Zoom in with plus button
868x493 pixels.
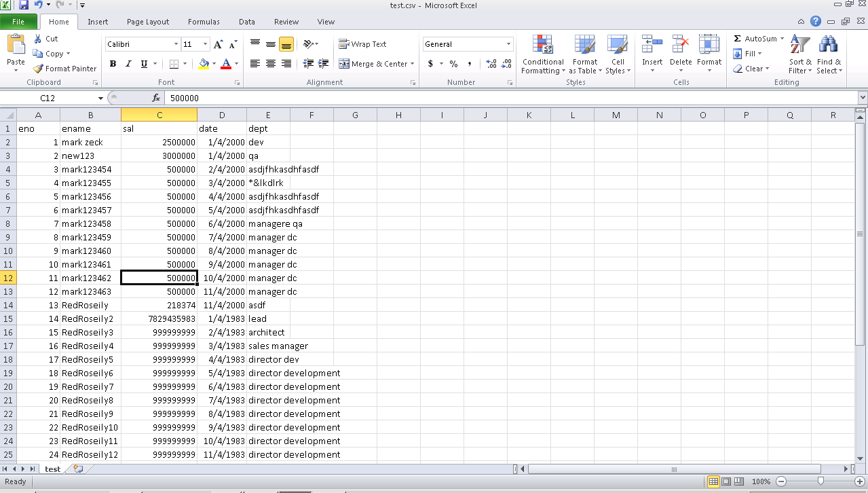(x=859, y=481)
